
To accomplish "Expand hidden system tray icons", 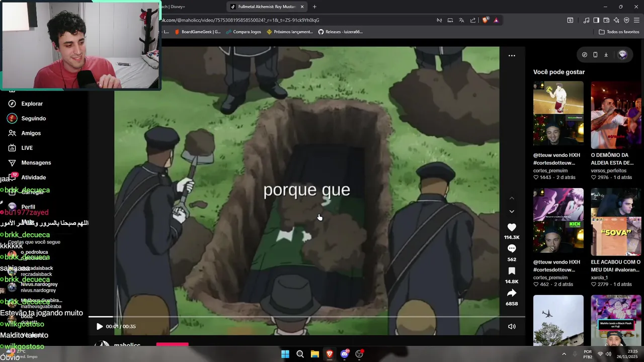I will [563, 354].
